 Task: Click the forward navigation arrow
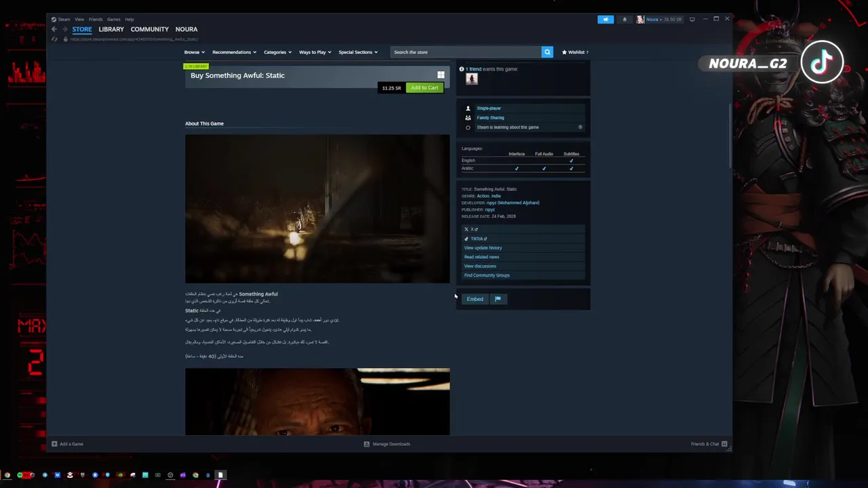64,29
